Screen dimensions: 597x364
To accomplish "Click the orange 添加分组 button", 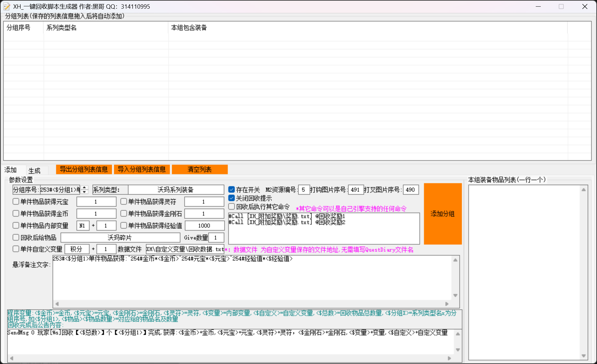I will 443,214.
